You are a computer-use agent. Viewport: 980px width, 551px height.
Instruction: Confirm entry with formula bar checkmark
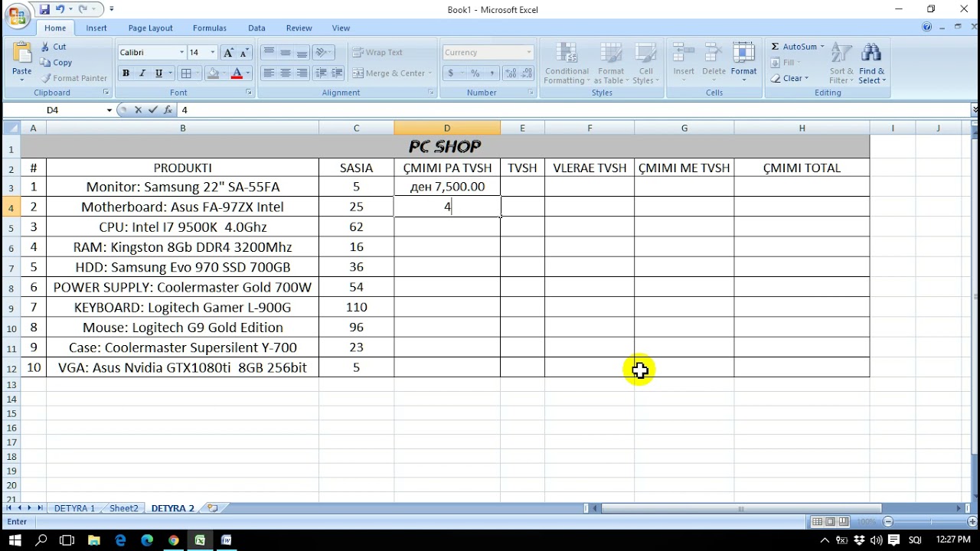(152, 110)
